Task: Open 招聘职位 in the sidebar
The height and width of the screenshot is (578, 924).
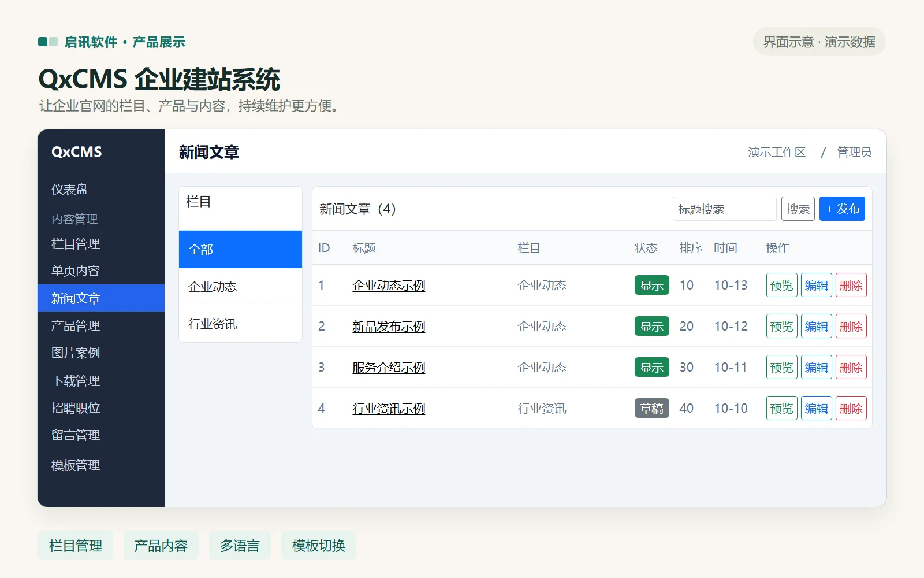Action: point(101,407)
